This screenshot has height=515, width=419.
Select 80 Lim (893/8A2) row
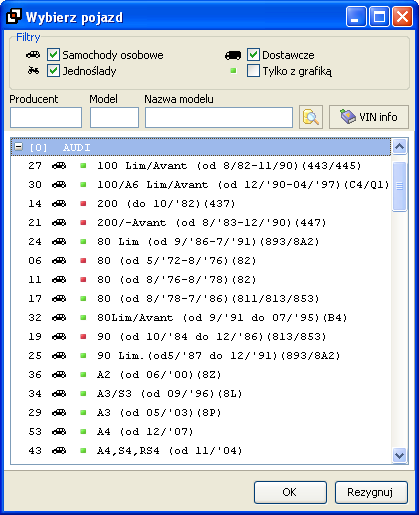point(201,242)
